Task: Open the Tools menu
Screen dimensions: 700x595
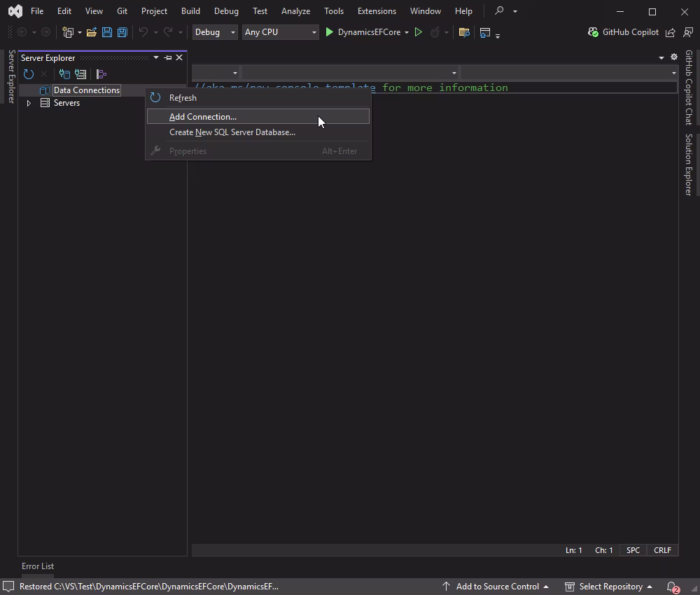Action: pyautogui.click(x=334, y=11)
